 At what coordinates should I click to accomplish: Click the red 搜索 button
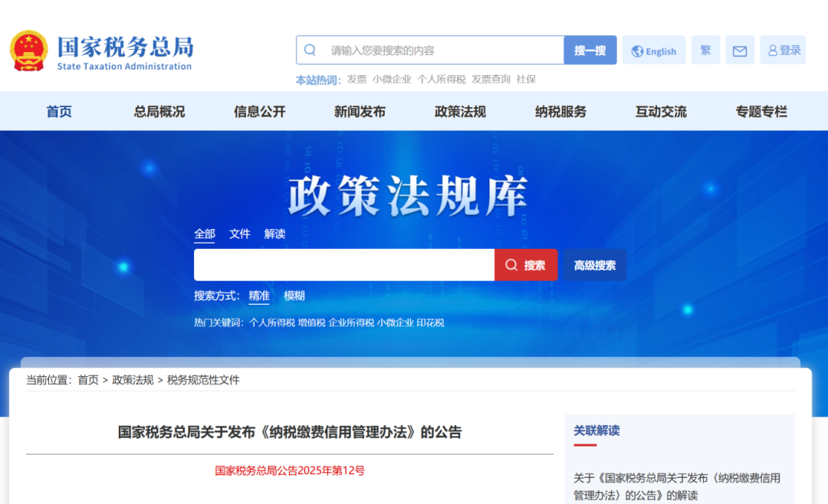click(x=526, y=265)
